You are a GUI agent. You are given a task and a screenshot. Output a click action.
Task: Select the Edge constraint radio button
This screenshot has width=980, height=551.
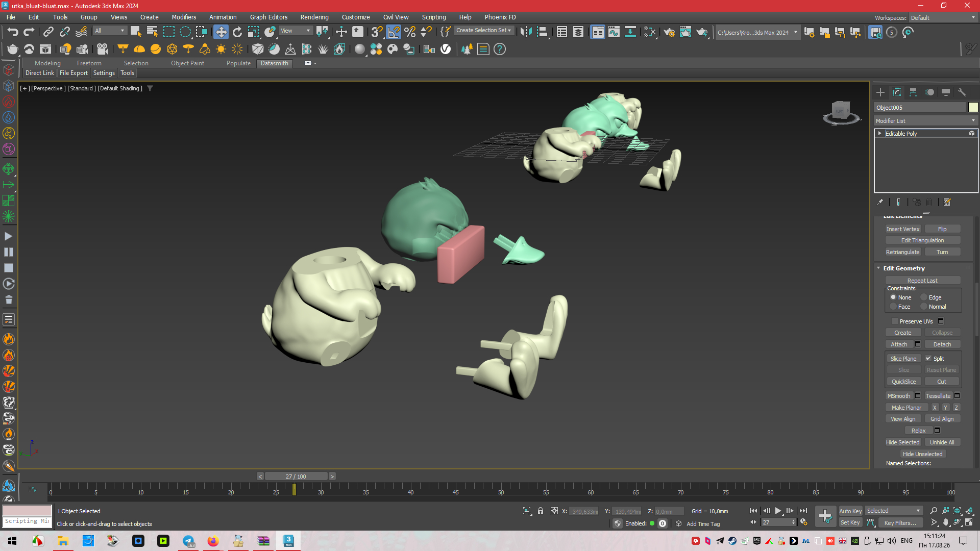(924, 297)
